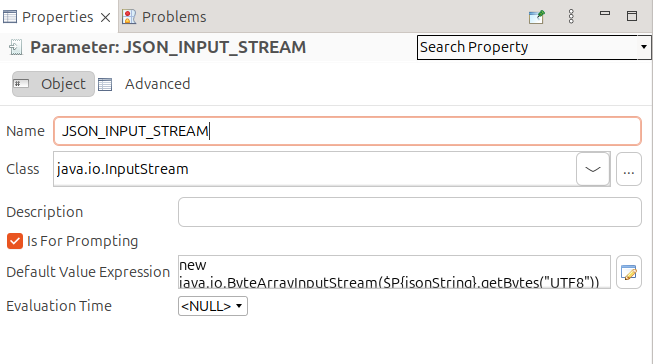Switch to the Advanced section
This screenshot has width=653, height=364.
tap(157, 84)
